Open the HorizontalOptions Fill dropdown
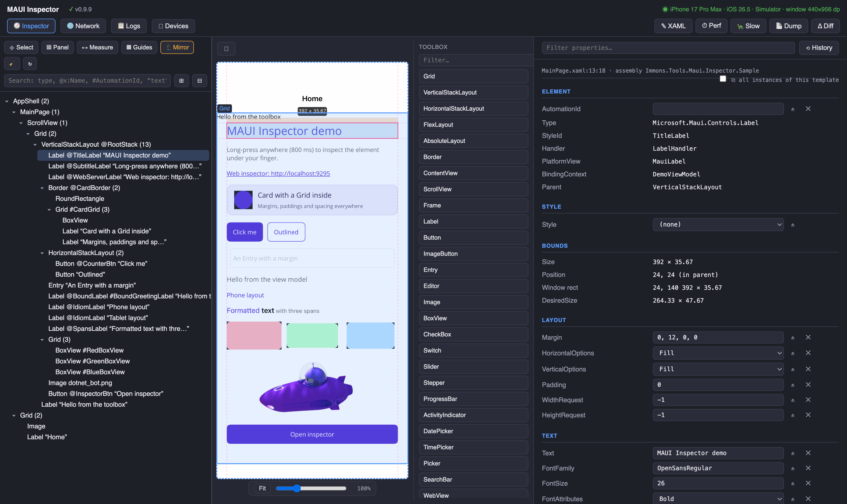This screenshot has width=847, height=504. [x=718, y=353]
